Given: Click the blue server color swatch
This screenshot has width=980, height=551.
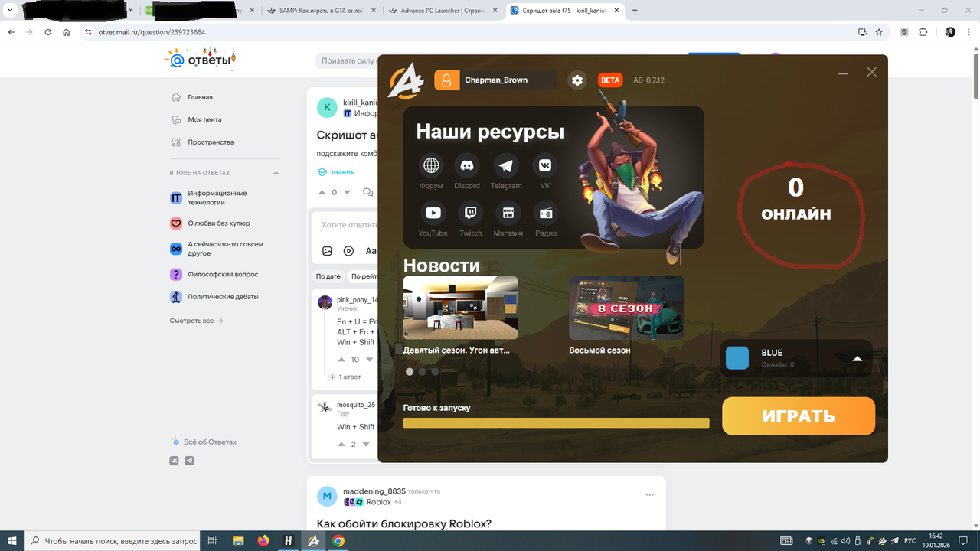Looking at the screenshot, I should pos(737,358).
